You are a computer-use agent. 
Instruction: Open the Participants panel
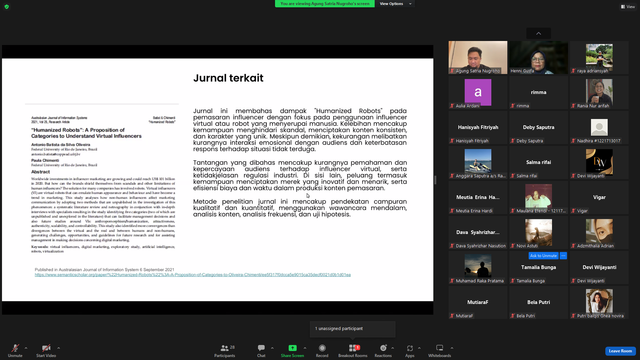(225, 350)
